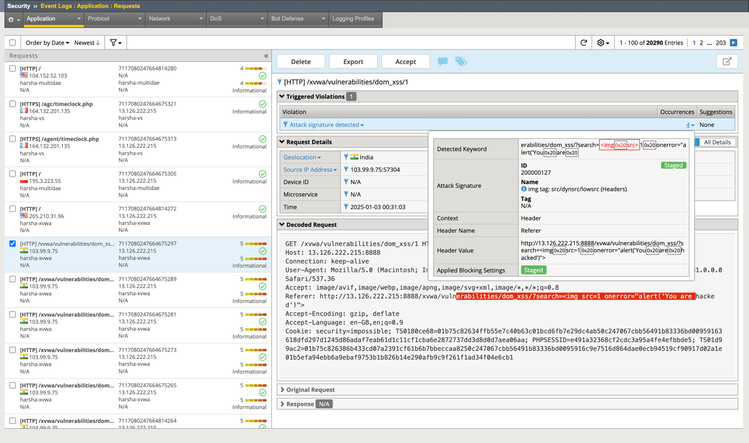This screenshot has height=443, width=749.
Task: Open the gear settings menu near pagination
Action: click(x=602, y=43)
